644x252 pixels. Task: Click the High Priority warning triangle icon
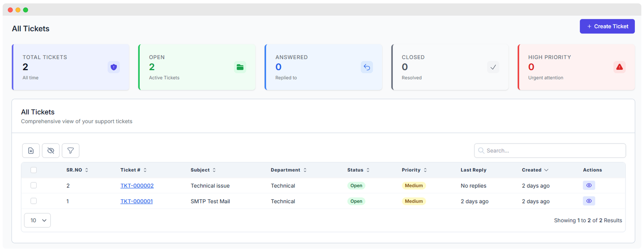(619, 67)
